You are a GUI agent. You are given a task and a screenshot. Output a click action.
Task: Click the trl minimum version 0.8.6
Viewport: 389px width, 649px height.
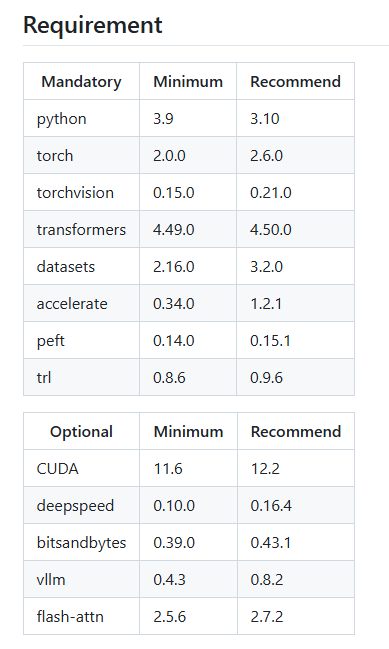(x=169, y=377)
